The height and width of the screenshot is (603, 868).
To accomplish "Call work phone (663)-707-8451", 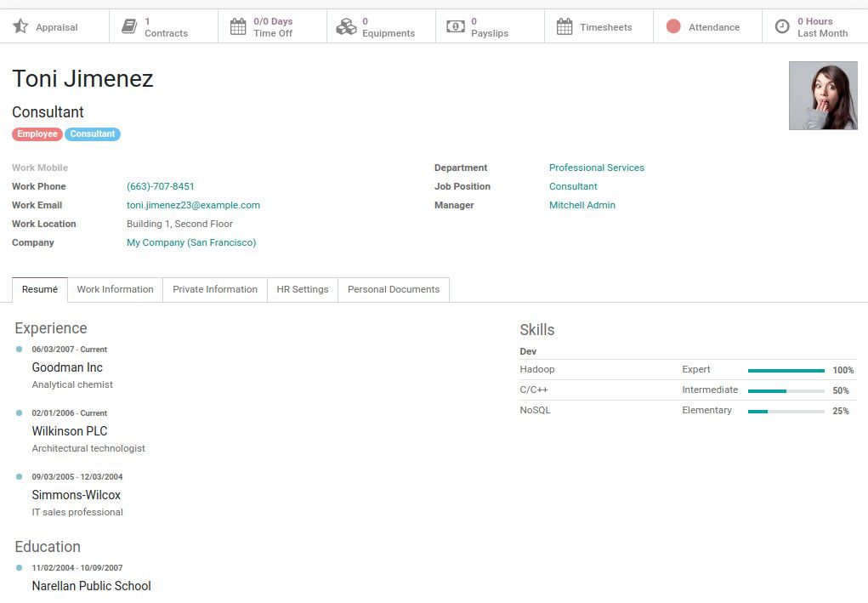I will (x=161, y=186).
